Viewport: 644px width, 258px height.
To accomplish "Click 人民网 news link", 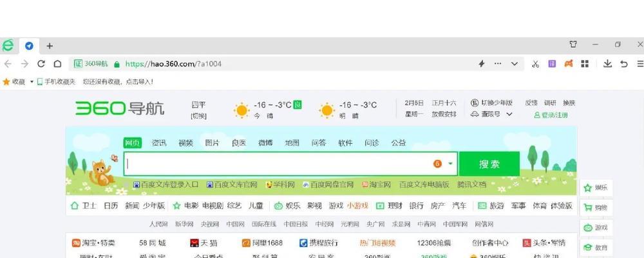I will tap(158, 224).
